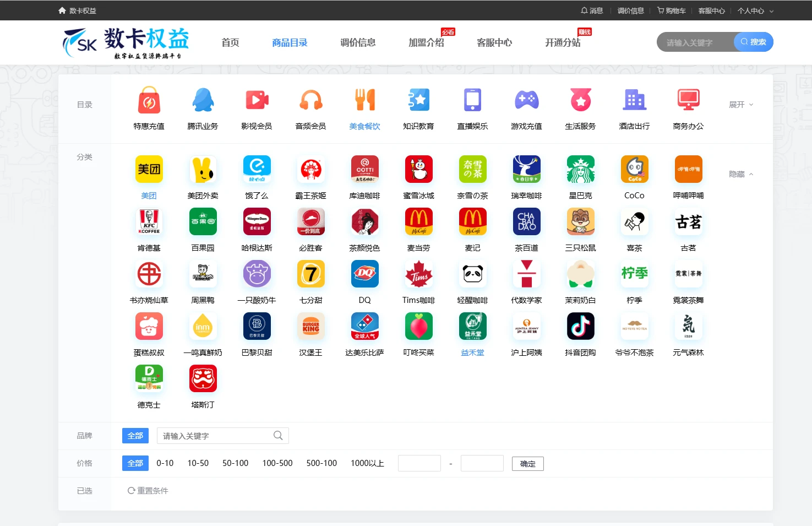Screen dimensions: 812x526
Task: Choose the 音频会员 headphone icon
Action: click(x=311, y=100)
